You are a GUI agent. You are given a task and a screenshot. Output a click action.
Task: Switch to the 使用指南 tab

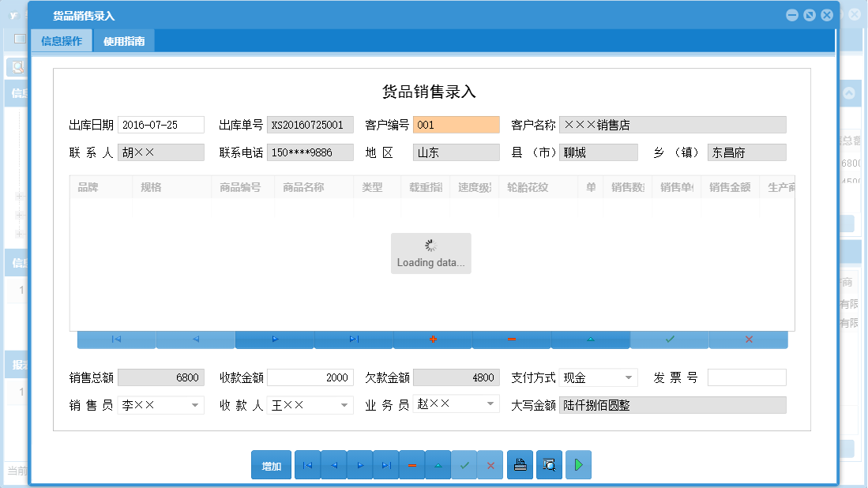tap(122, 40)
